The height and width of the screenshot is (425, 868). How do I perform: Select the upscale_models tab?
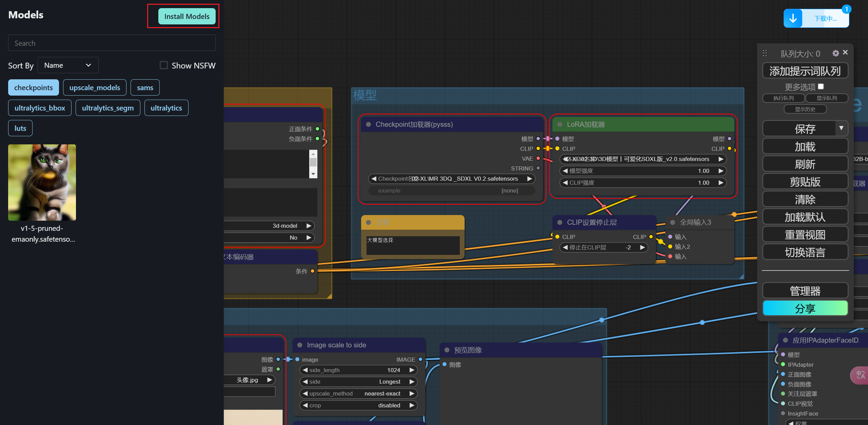[x=95, y=87]
